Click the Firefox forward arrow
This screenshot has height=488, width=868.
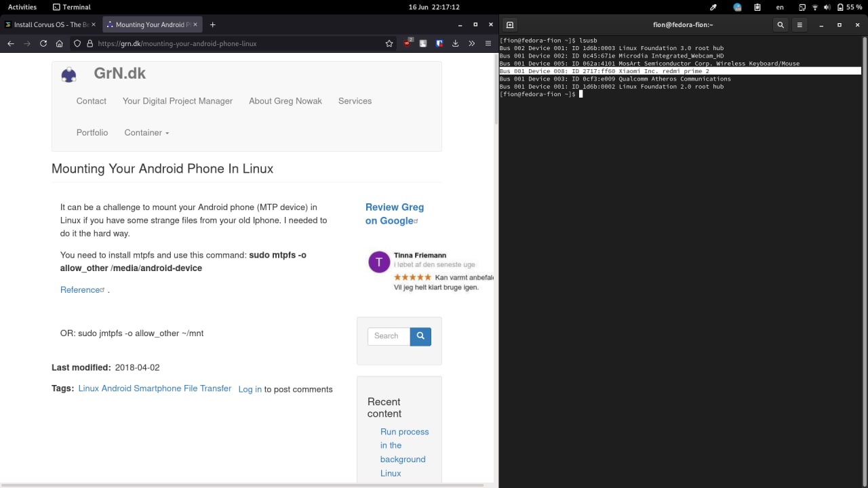click(x=27, y=43)
